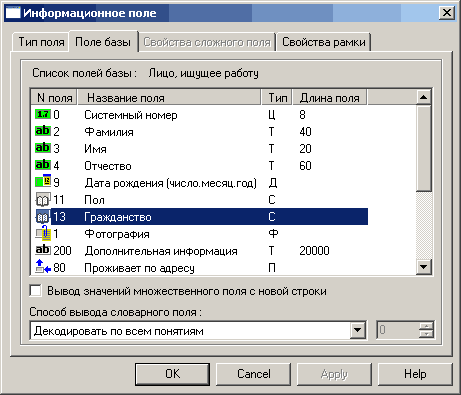The height and width of the screenshot is (395, 461).
Task: Increase the numeric spinner value
Action: 426,326
